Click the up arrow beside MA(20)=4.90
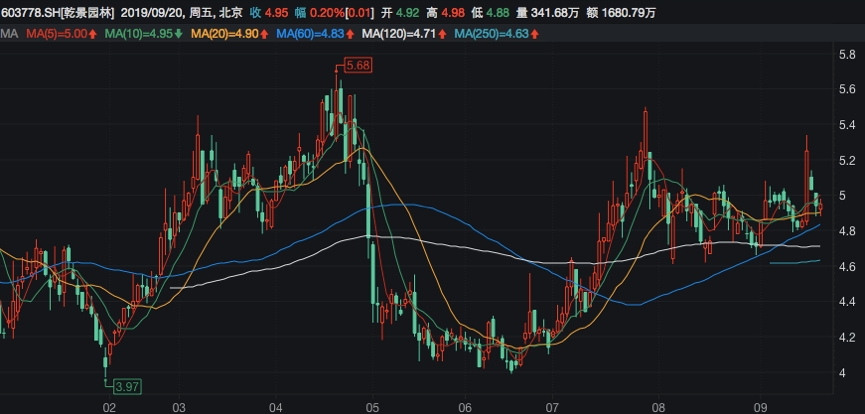The image size is (865, 414). pyautogui.click(x=264, y=35)
